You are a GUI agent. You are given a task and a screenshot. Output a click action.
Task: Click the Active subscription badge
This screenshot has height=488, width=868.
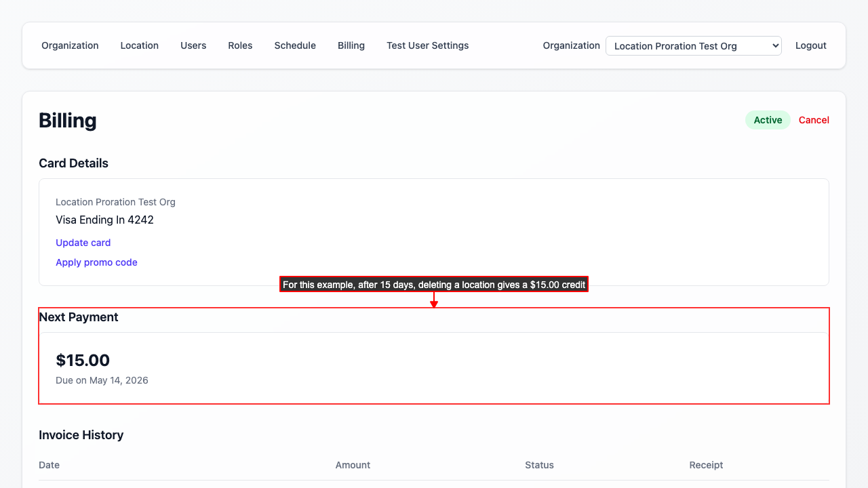(x=768, y=119)
